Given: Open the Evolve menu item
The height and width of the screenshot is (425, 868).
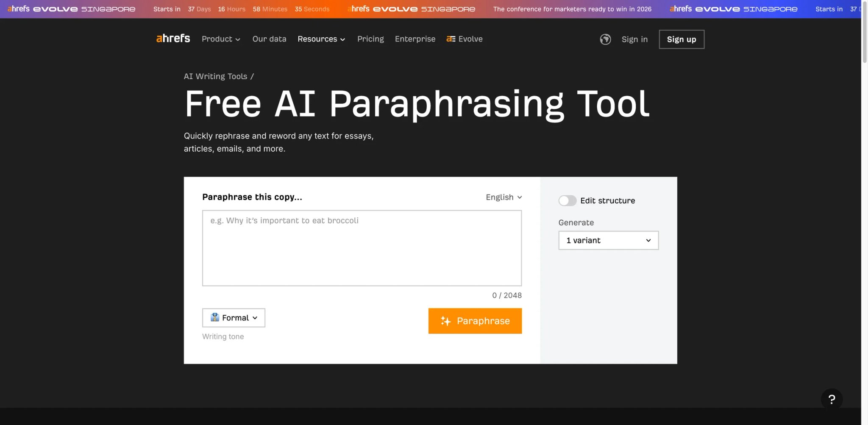Looking at the screenshot, I should coord(465,39).
